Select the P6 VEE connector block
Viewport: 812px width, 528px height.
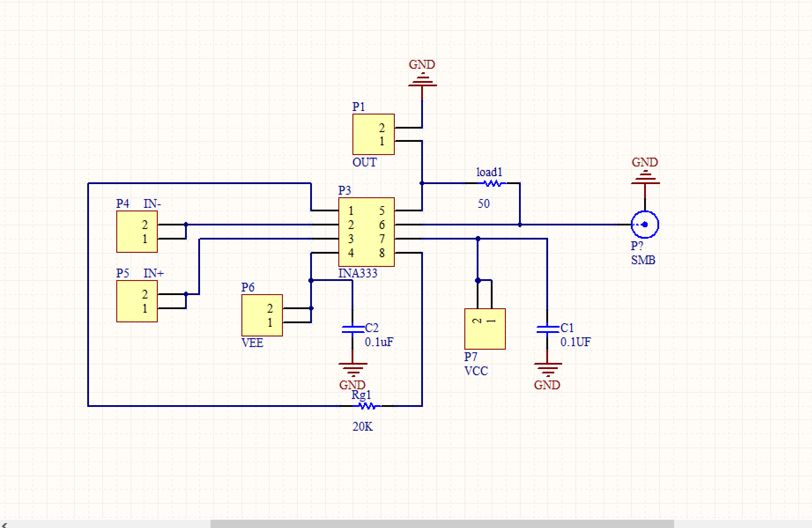262,315
